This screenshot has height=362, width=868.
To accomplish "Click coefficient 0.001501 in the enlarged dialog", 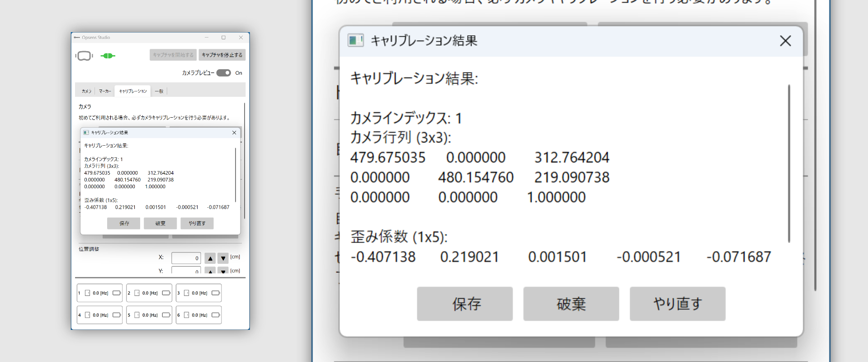I will point(557,257).
